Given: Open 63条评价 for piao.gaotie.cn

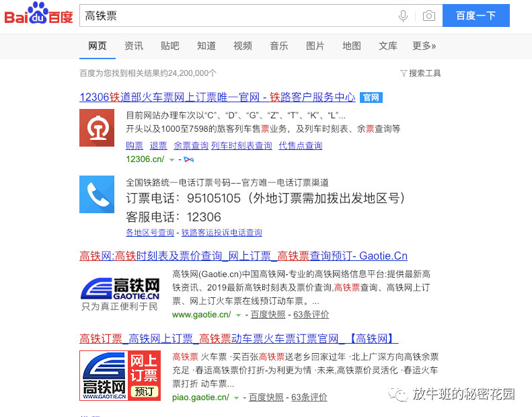Looking at the screenshot, I should (x=309, y=397).
